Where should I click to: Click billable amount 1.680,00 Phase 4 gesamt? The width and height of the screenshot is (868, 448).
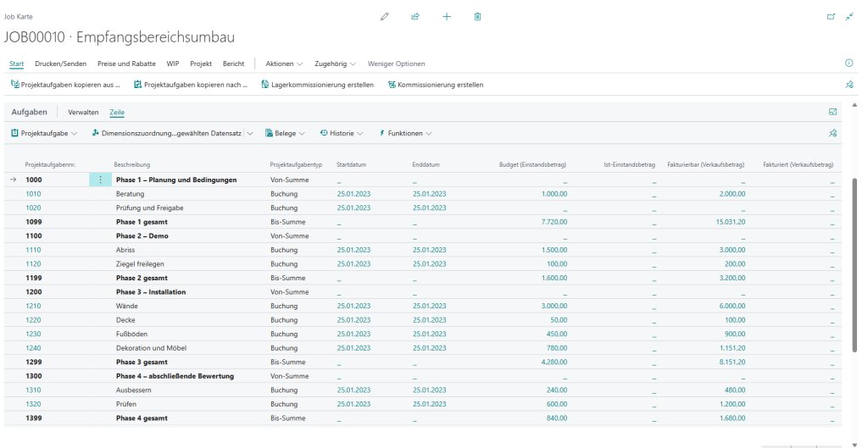(x=732, y=418)
